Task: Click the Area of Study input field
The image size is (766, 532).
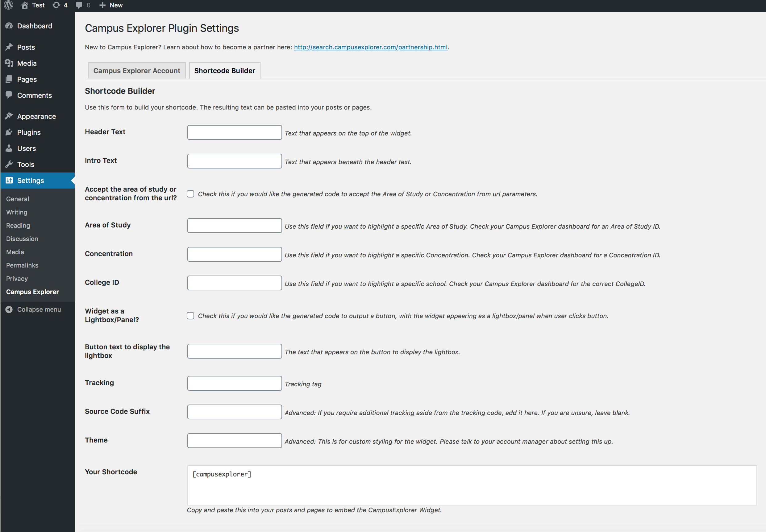Action: 234,226
